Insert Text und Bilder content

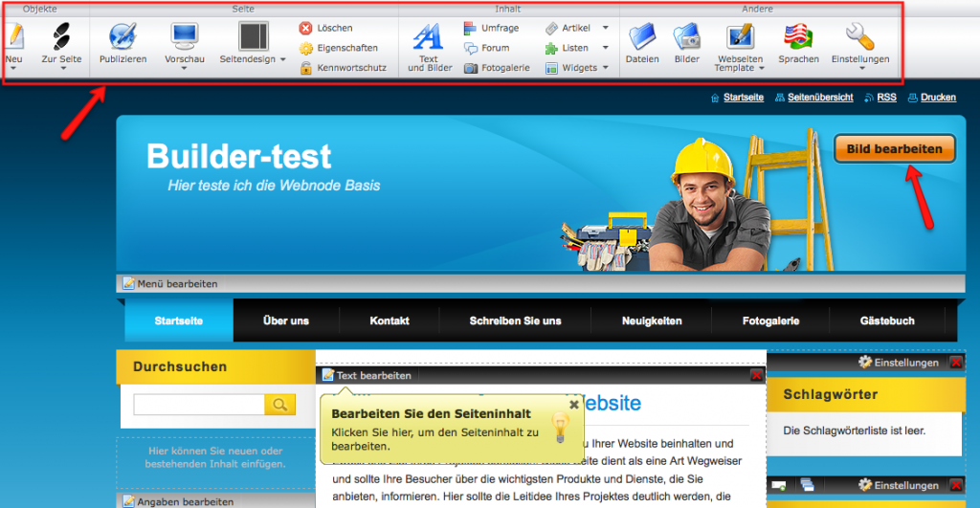click(x=430, y=48)
